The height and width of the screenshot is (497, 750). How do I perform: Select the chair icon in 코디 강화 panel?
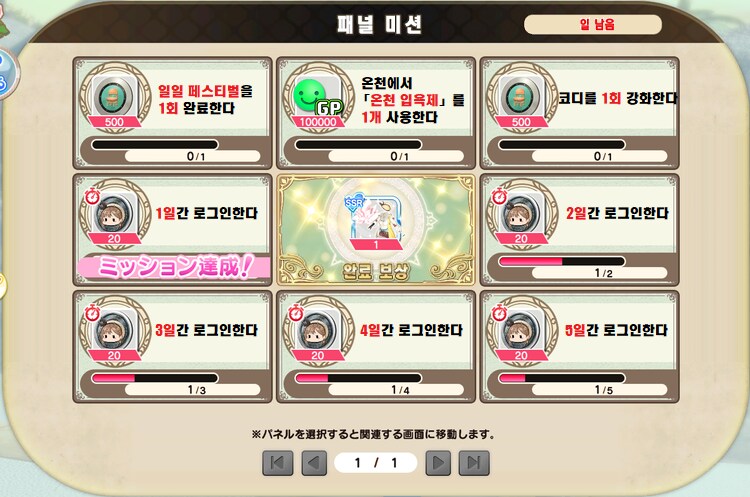pyautogui.click(x=521, y=99)
